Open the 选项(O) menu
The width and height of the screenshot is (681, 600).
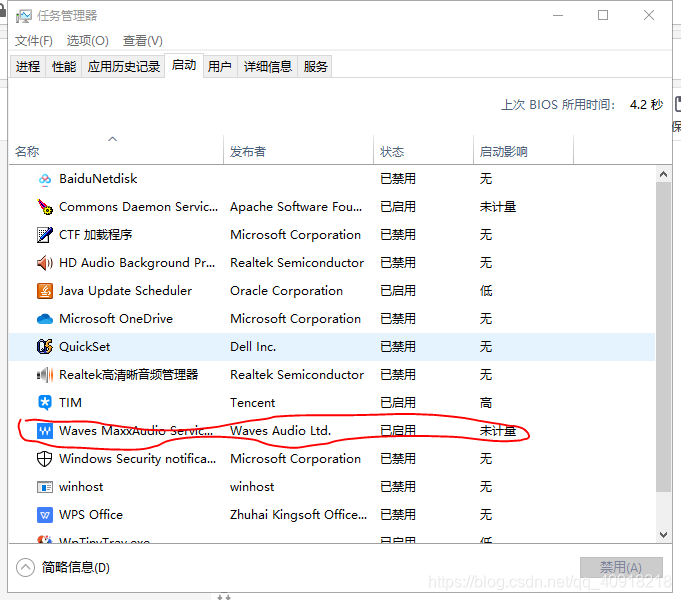coord(88,41)
